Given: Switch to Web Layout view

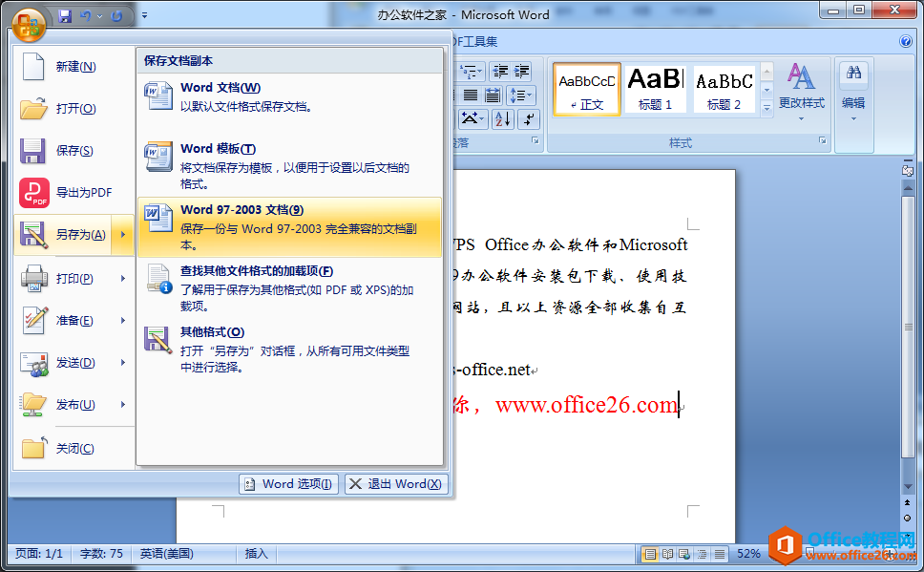Looking at the screenshot, I should (684, 554).
